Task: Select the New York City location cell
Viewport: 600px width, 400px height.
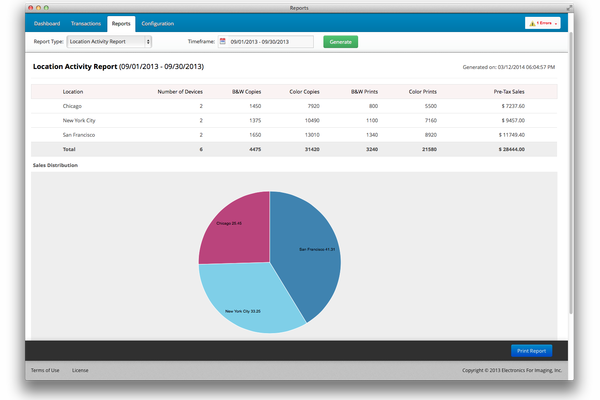Action: tap(79, 121)
